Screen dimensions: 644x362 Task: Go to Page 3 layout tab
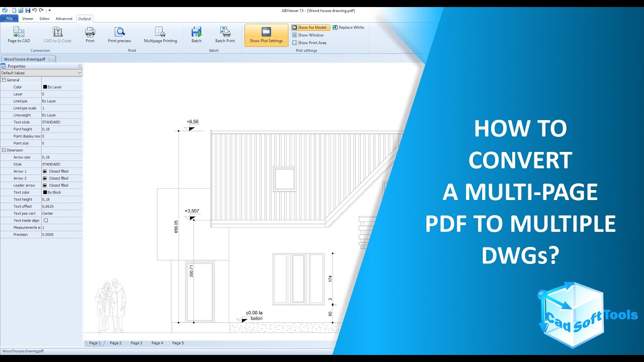pyautogui.click(x=136, y=343)
